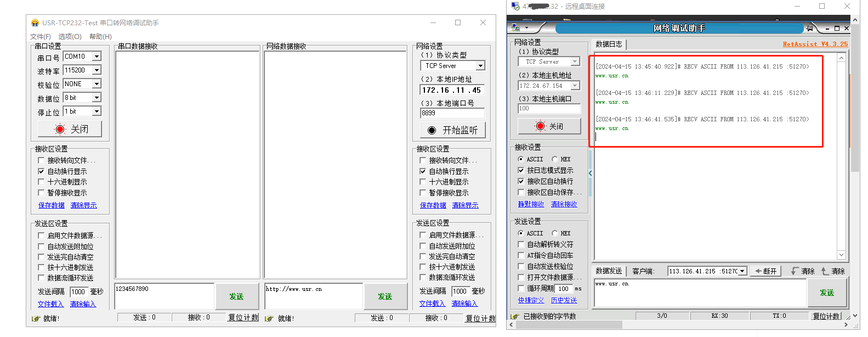Click hand icon in NetAssist status bar
Screen dimensions: 868x337
tap(515, 316)
